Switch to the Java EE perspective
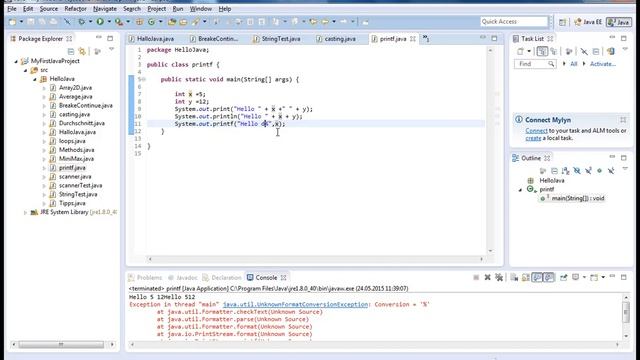This screenshot has width=640, height=360. (588, 22)
